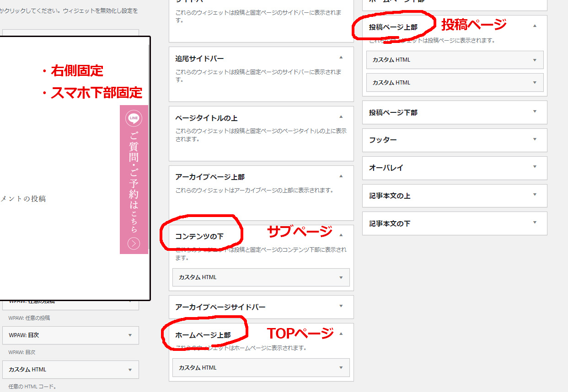This screenshot has width=568, height=392.
Task: Select the WPAW: 目次 available widget
Action: coord(70,335)
